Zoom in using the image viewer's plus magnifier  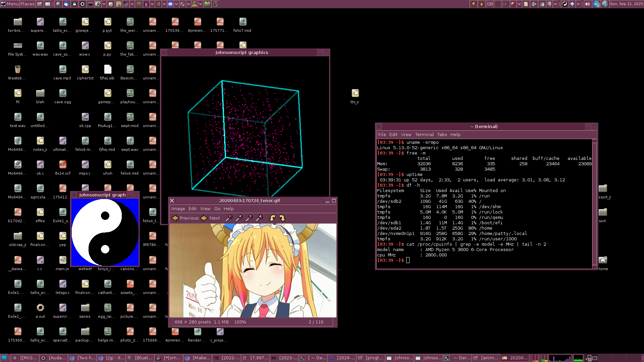[229, 218]
